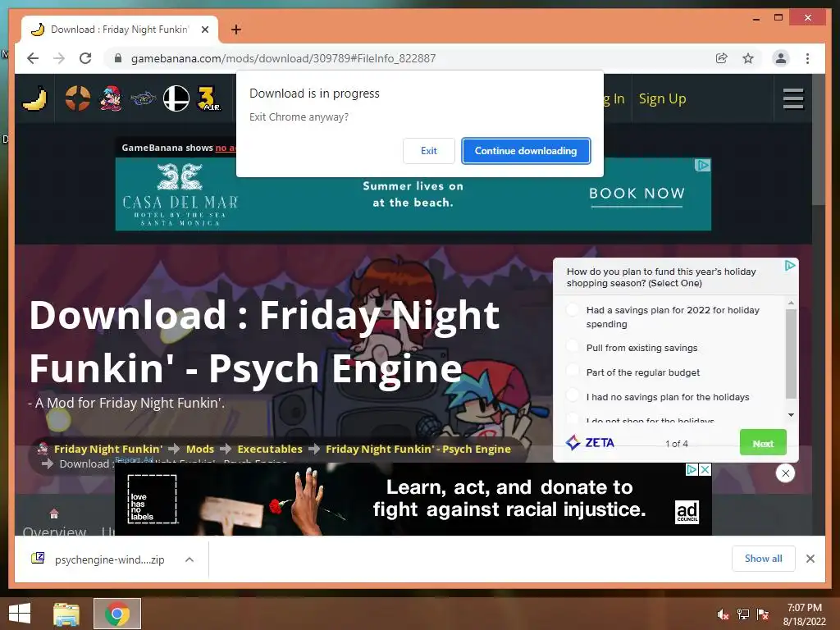Select 'Had a savings plan for 2022' option
This screenshot has height=630, width=840.
point(573,309)
